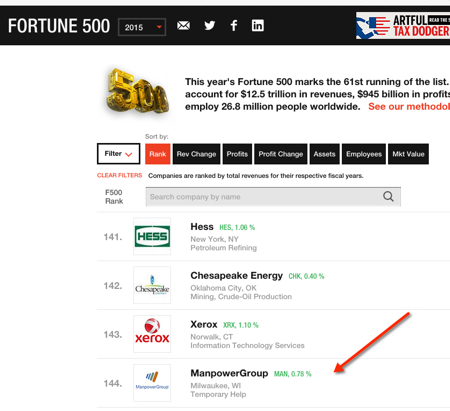Viewport: 450px width, 411px height.
Task: Click the CLEAR FILTERS link
Action: (119, 175)
